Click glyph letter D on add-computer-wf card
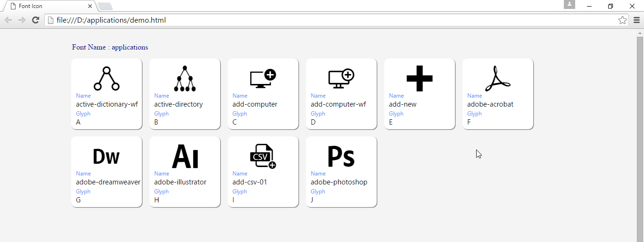 tap(314, 122)
